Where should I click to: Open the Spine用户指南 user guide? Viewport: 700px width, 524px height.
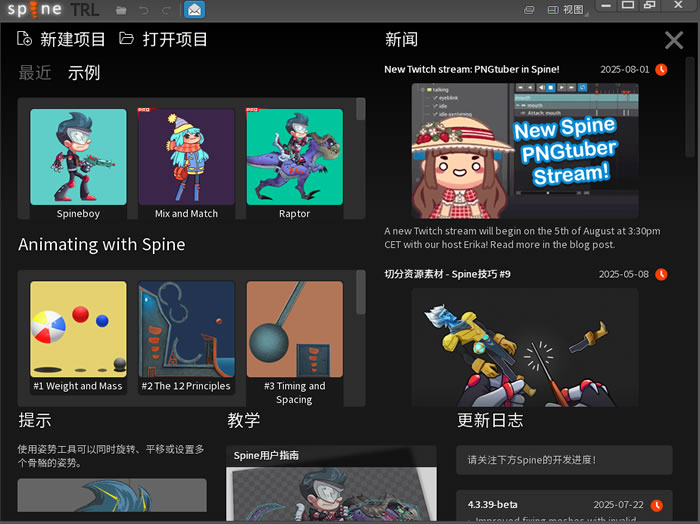267,455
